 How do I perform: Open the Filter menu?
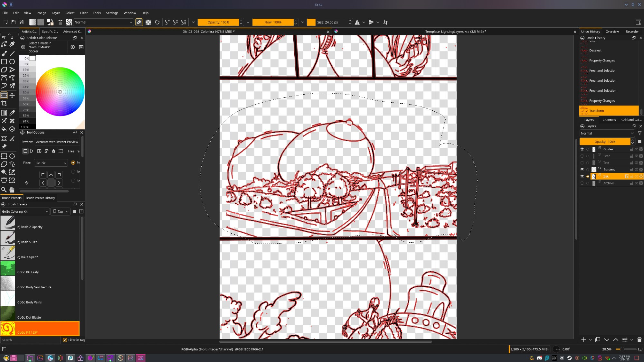pyautogui.click(x=83, y=13)
